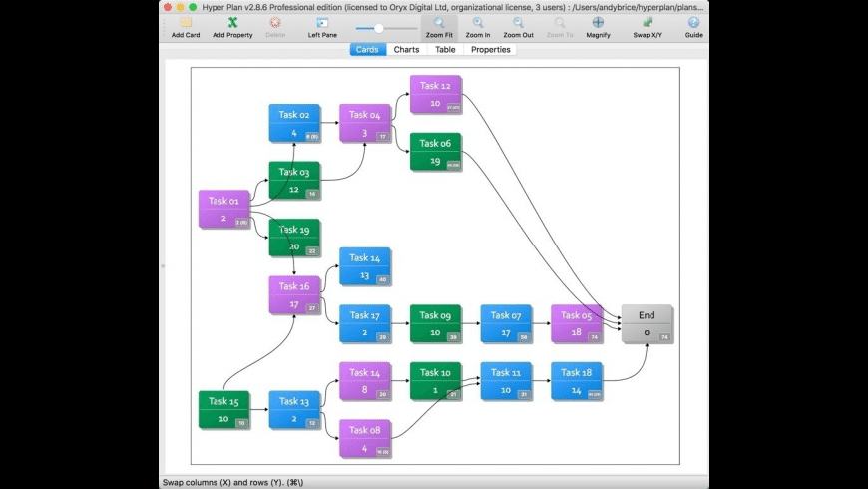Click the blue Task 13 card

(x=294, y=410)
